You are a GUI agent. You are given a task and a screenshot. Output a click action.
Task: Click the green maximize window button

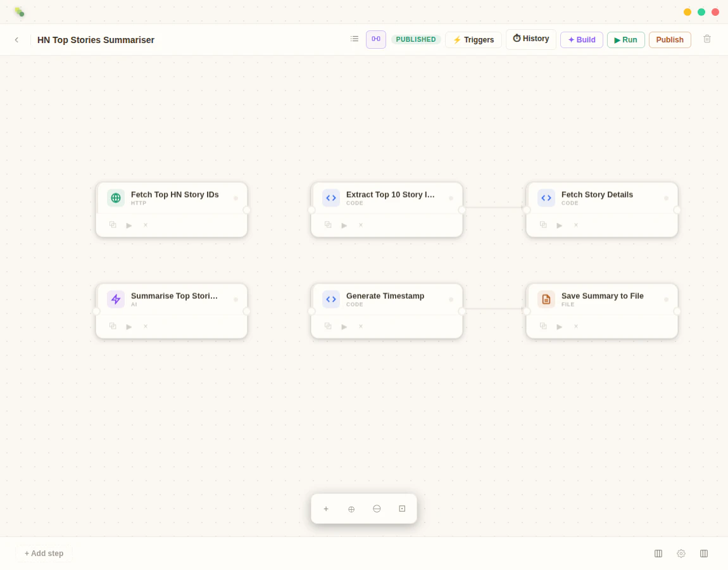pyautogui.click(x=701, y=12)
